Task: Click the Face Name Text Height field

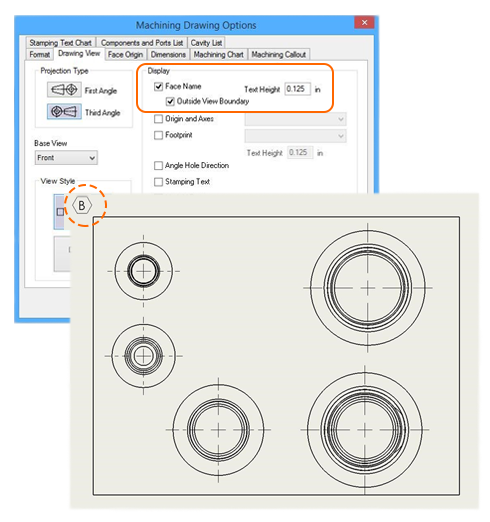Action: click(x=297, y=89)
